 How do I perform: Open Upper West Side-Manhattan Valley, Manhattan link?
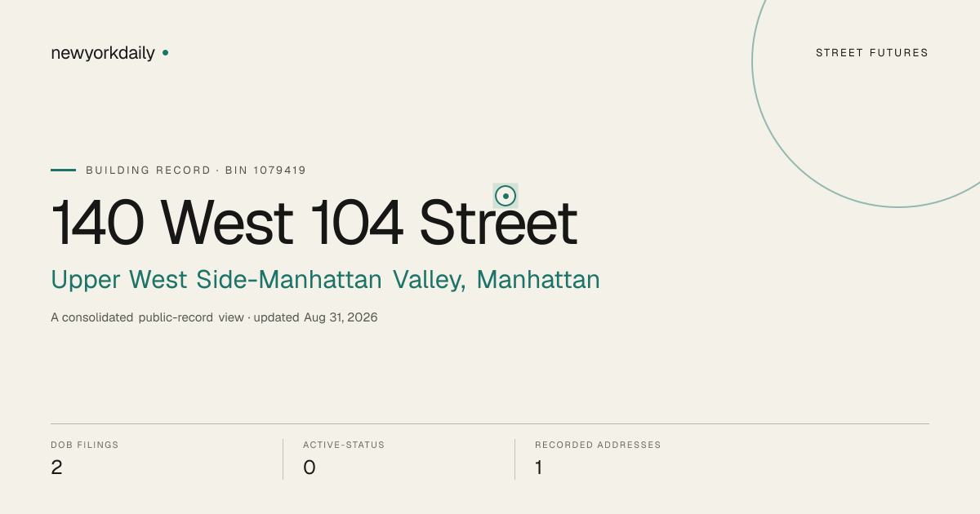pos(325,280)
